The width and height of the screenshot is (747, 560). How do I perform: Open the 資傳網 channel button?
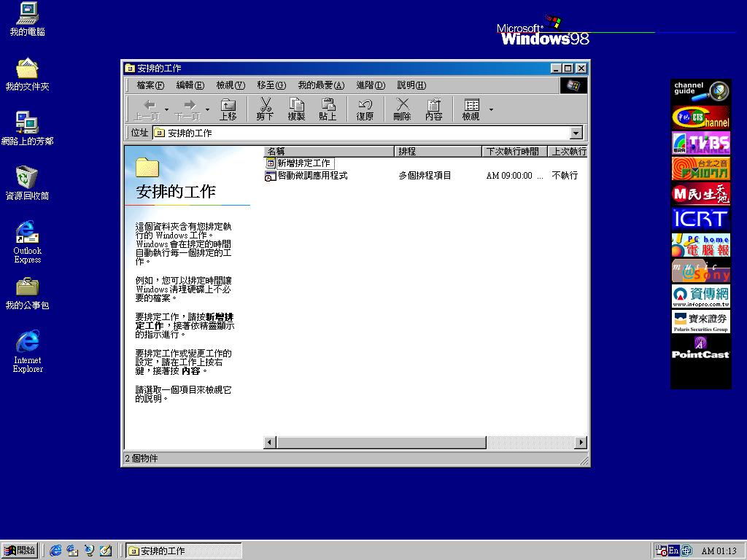click(x=701, y=296)
